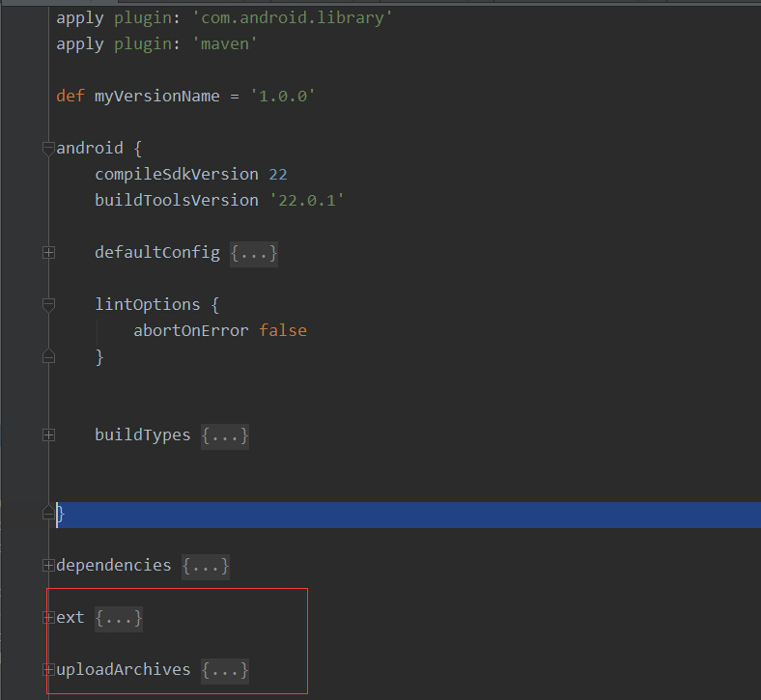Click the defaultConfig folded {...} placeholder

tap(254, 253)
